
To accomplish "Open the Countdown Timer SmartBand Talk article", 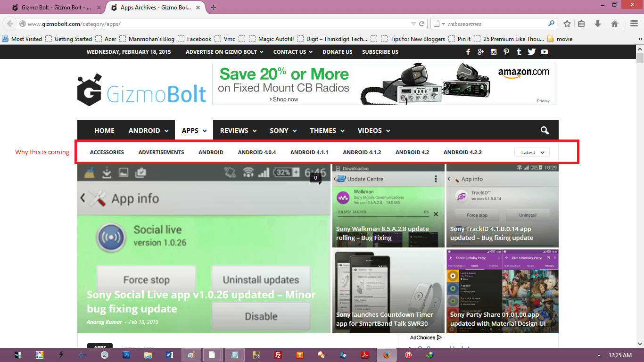I will pyautogui.click(x=385, y=319).
